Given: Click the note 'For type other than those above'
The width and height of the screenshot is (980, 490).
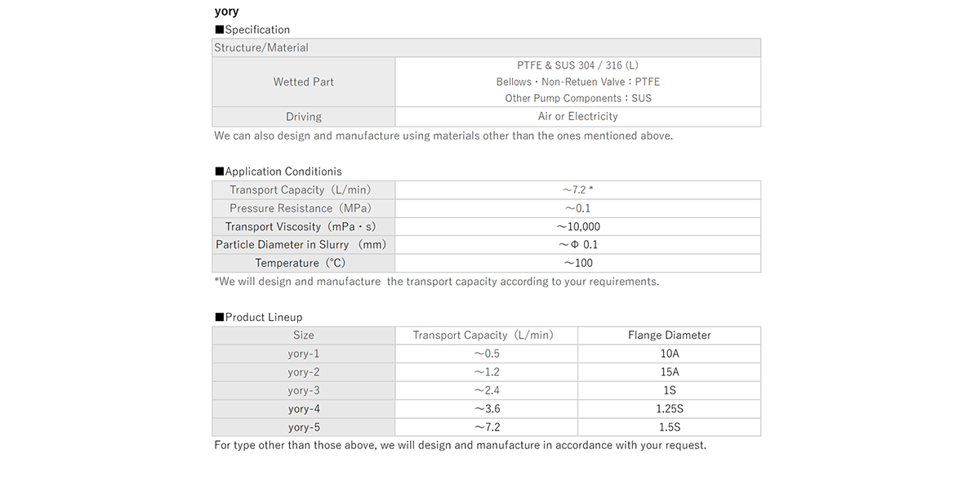Looking at the screenshot, I should click(460, 446).
